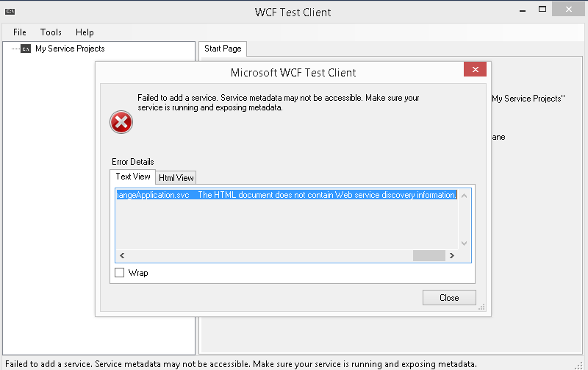Open the Help menu

pos(85,32)
